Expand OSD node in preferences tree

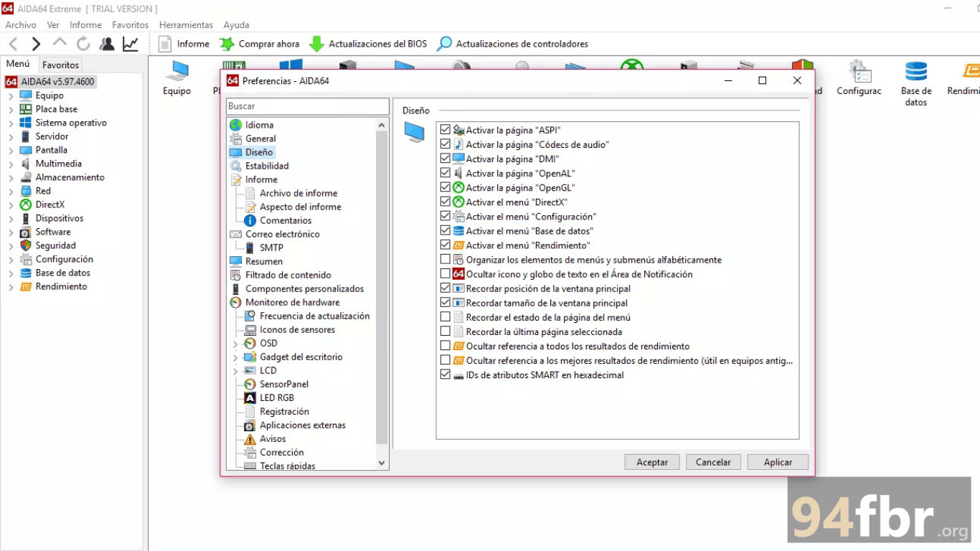(235, 344)
